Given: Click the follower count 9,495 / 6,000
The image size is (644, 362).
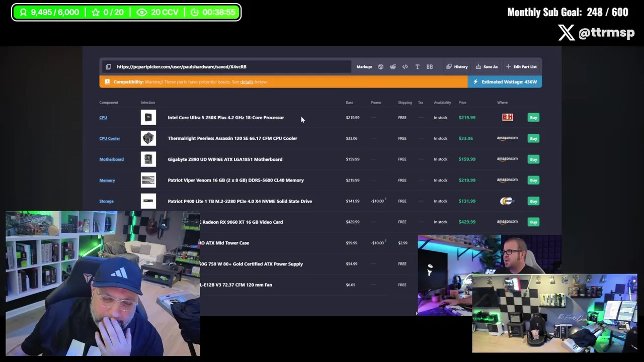Looking at the screenshot, I should point(55,13).
